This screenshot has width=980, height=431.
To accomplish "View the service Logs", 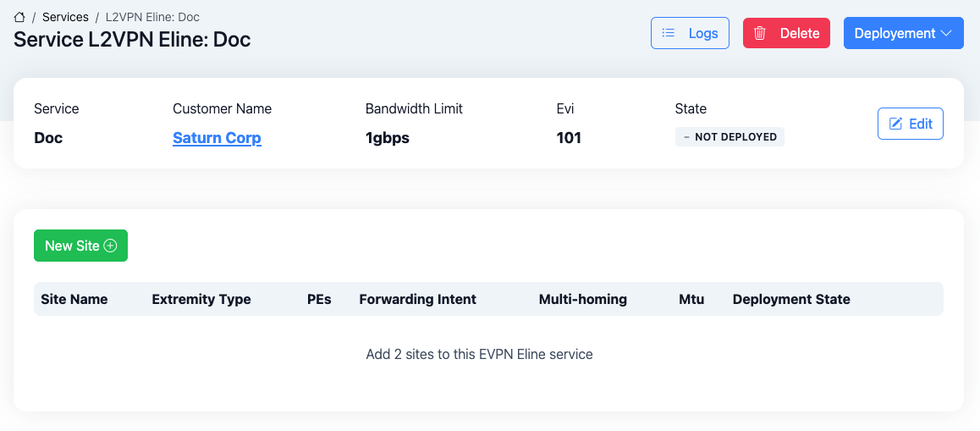I will [x=690, y=33].
